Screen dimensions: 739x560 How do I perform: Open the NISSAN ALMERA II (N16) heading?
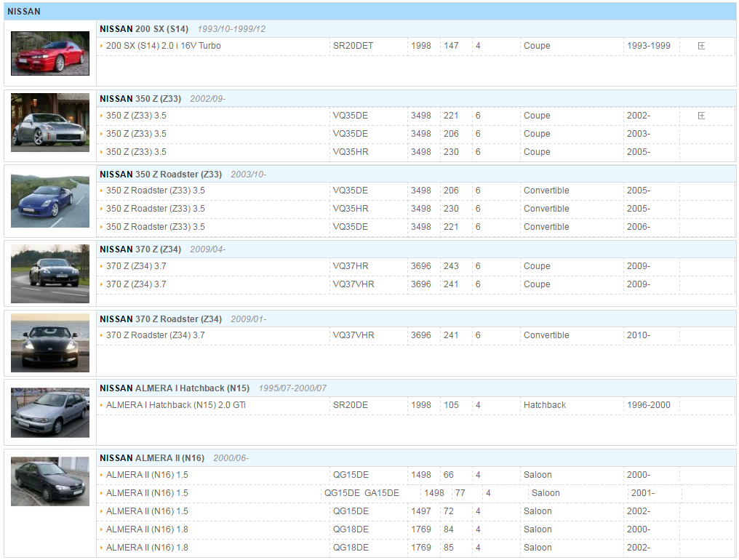[x=152, y=458]
